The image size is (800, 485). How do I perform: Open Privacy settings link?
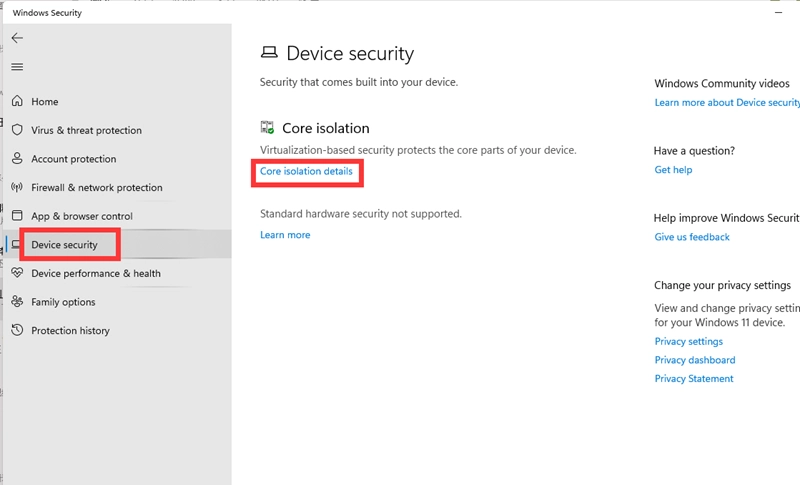point(689,341)
